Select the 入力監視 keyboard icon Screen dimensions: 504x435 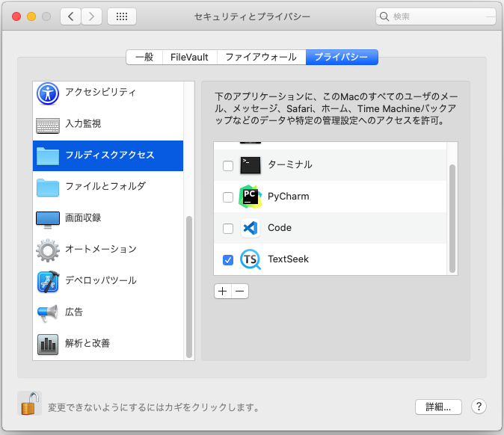point(48,124)
